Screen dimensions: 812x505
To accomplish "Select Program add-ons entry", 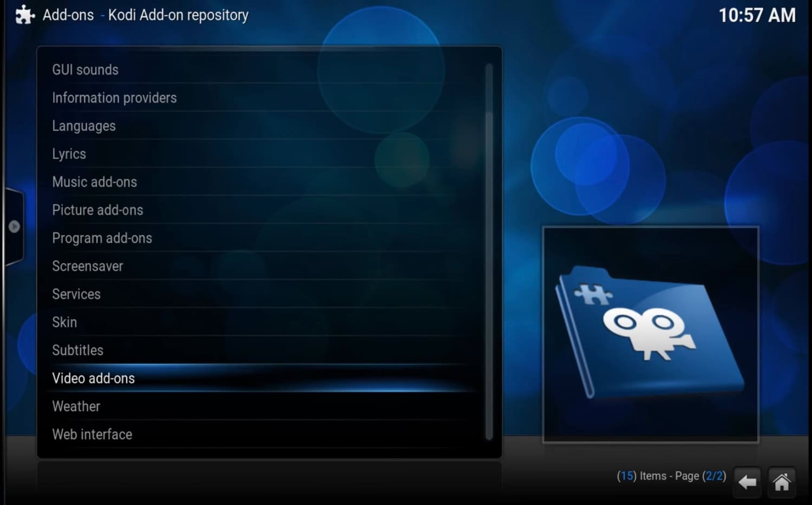I will pos(264,238).
